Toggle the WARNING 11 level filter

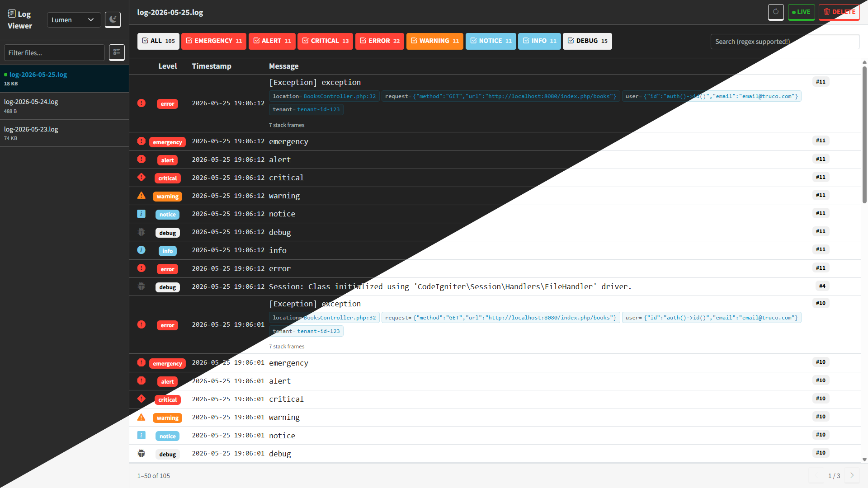tap(435, 41)
